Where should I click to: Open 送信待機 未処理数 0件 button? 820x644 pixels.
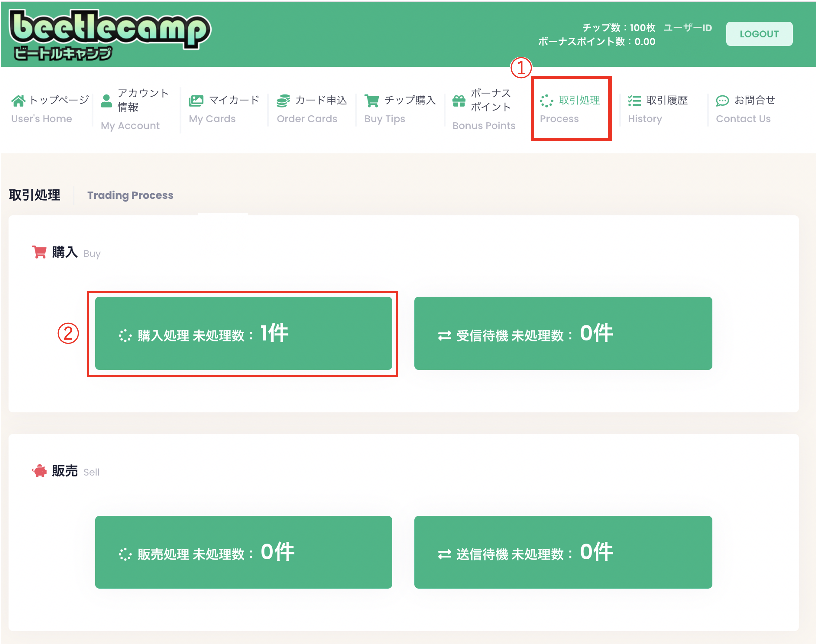coord(563,552)
